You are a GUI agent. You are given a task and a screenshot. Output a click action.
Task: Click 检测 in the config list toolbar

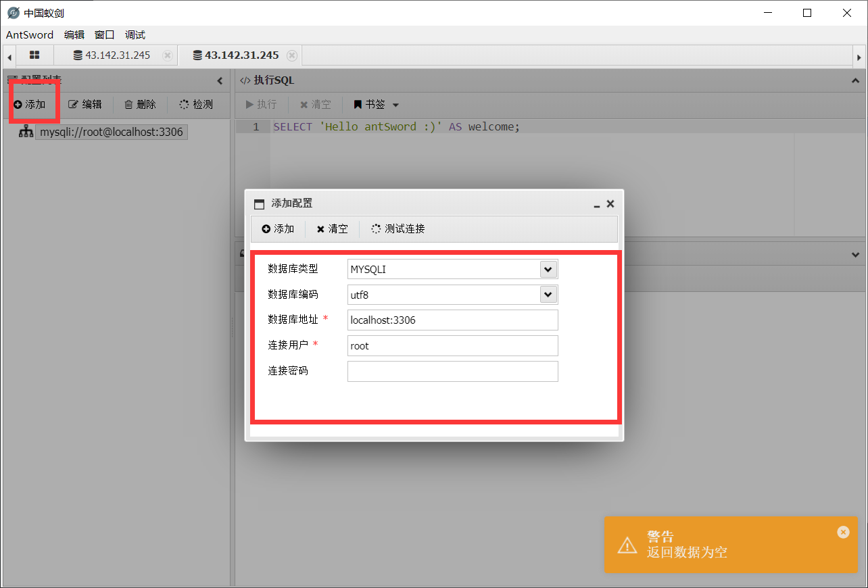pos(196,104)
